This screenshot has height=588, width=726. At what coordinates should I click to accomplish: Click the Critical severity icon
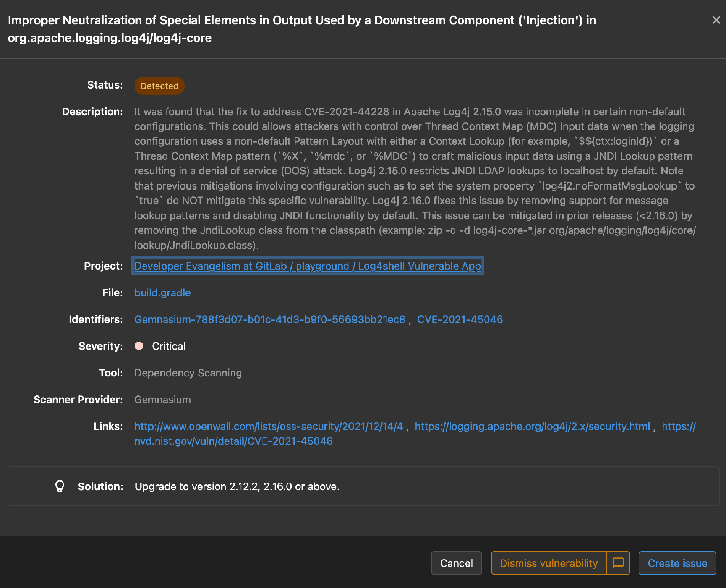[x=139, y=346]
